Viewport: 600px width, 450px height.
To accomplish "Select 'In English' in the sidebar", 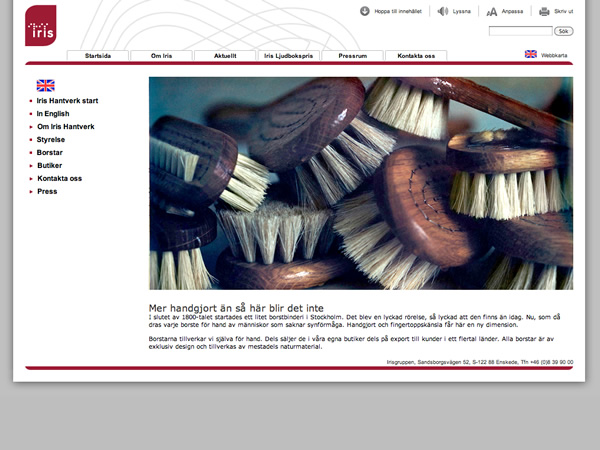I will (54, 114).
